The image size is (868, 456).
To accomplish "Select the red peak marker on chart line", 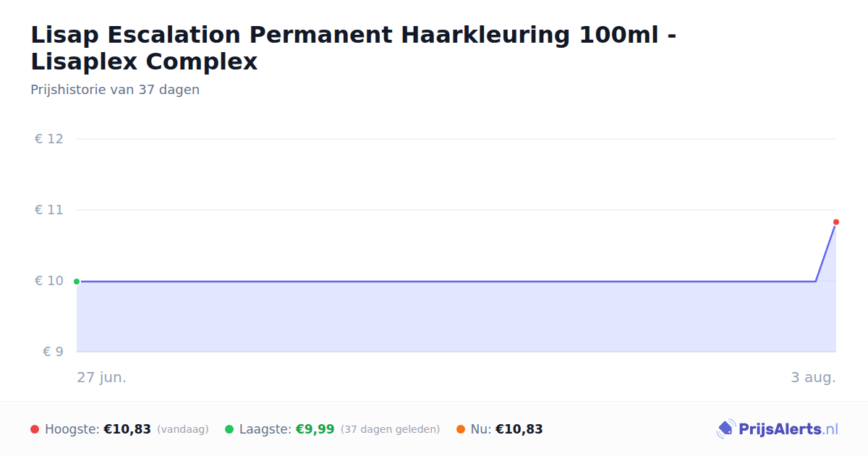I will 835,222.
